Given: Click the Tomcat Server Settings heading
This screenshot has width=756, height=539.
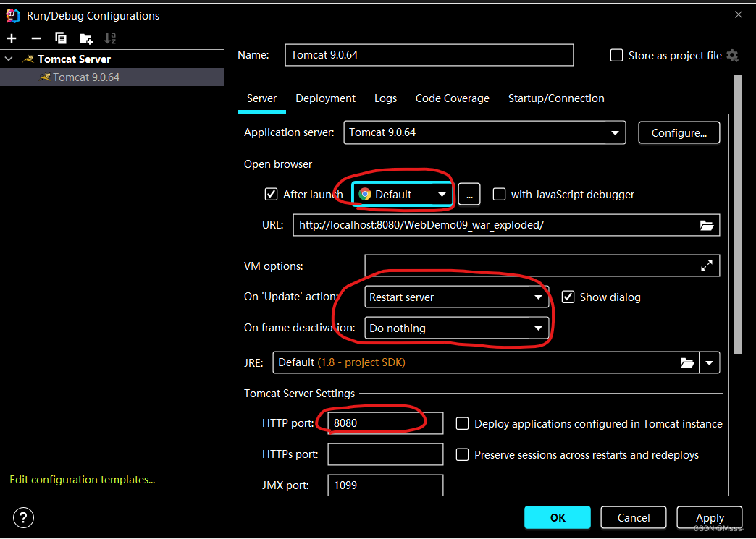Looking at the screenshot, I should tap(299, 394).
